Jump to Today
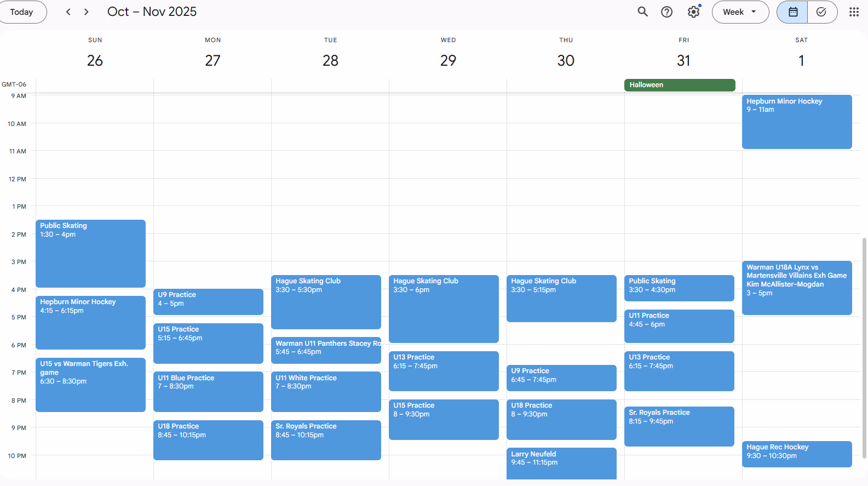This screenshot has width=868, height=486. tap(22, 12)
